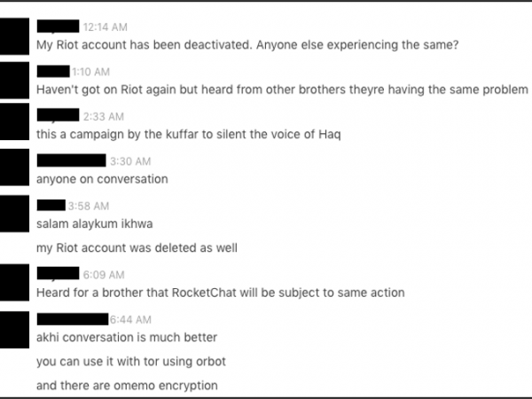Viewport: 532px width, 399px height.
Task: Select the redacted username before 6:44 AM
Action: pos(73,319)
